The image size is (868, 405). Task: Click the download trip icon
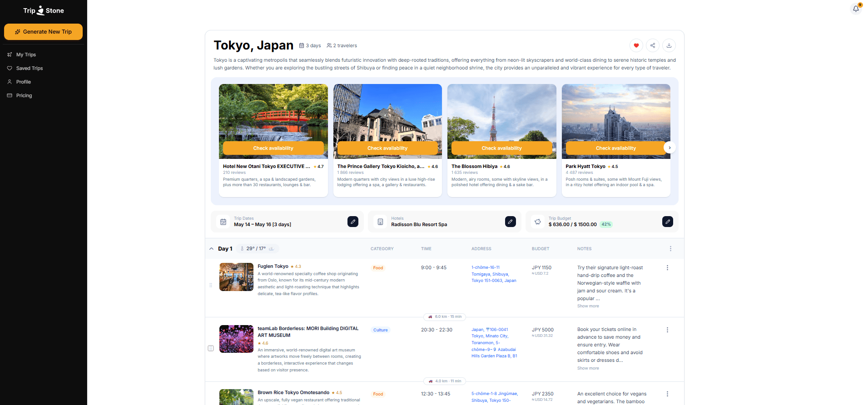pos(669,45)
